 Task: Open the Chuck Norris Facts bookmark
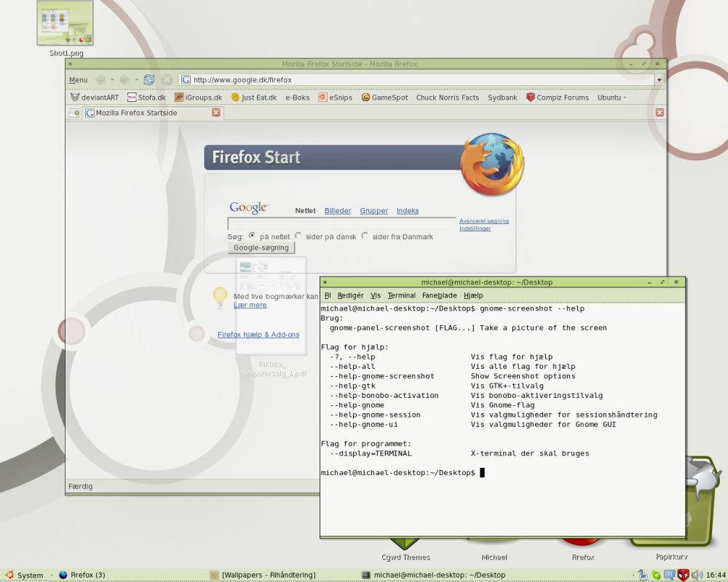tap(447, 97)
